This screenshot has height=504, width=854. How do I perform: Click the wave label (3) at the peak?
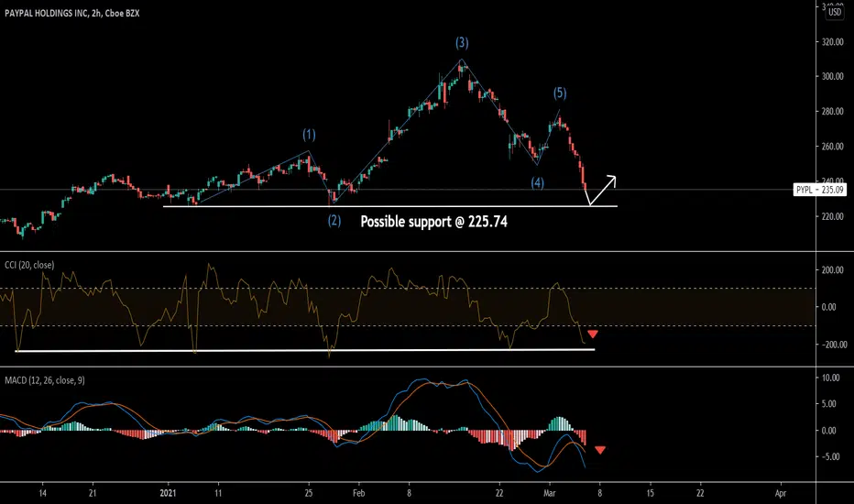[462, 42]
